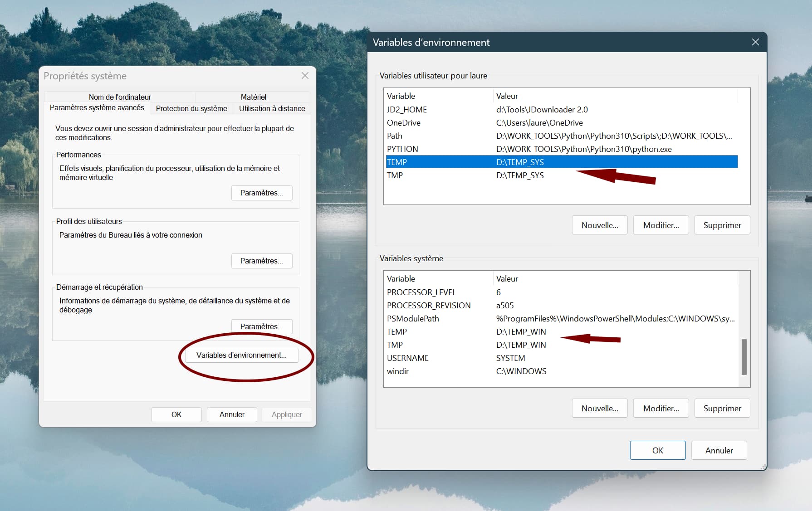
Task: Click Supprimer under Variables système
Action: [x=722, y=409]
